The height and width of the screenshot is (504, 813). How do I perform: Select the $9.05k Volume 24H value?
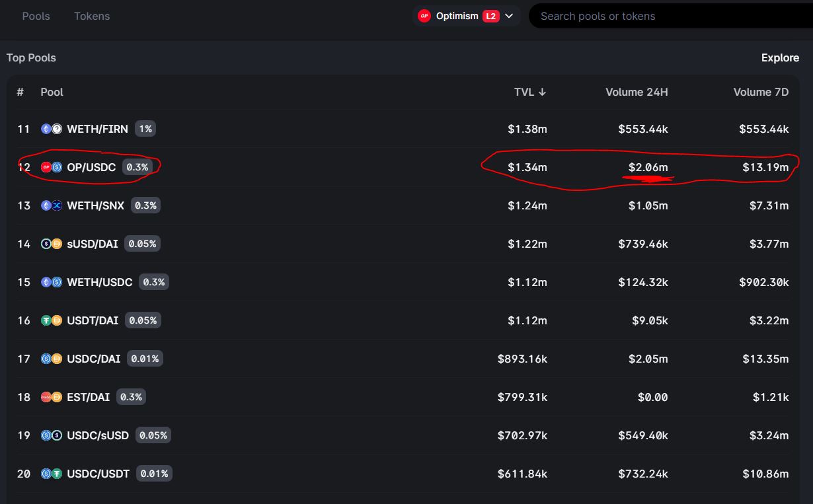click(x=650, y=320)
